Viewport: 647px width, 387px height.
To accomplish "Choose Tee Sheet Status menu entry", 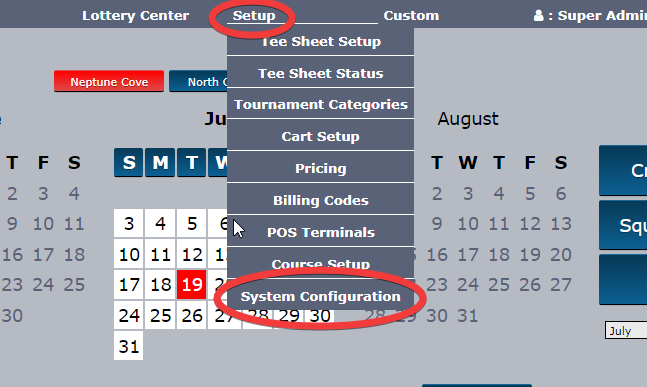I will (321, 73).
